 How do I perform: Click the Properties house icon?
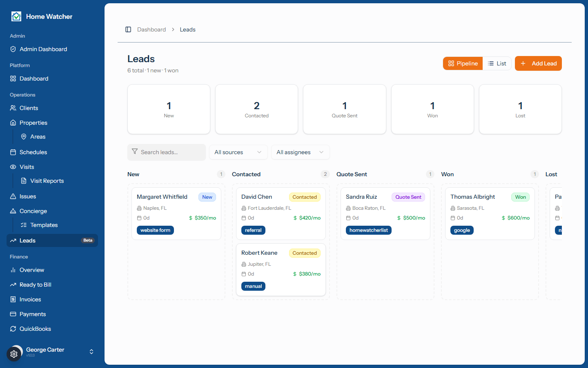point(13,123)
